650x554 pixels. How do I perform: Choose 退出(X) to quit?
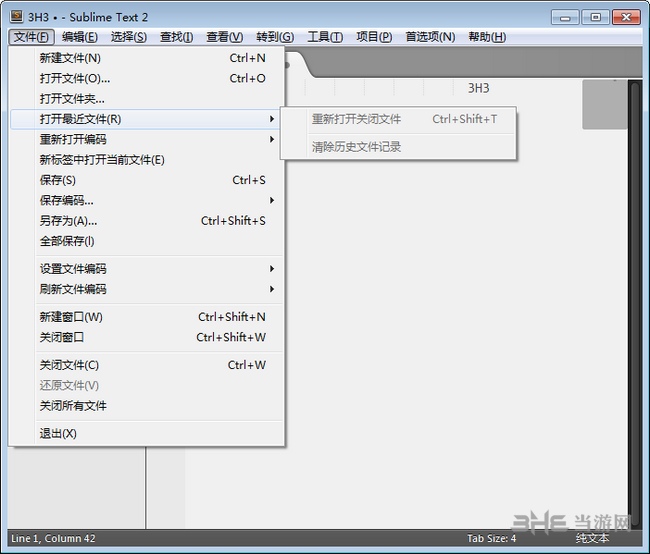pos(147,433)
